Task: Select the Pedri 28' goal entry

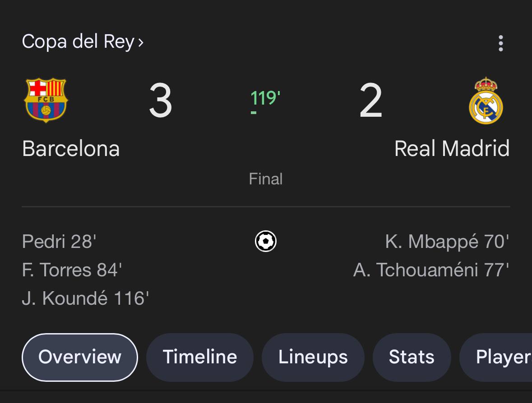Action: click(59, 242)
